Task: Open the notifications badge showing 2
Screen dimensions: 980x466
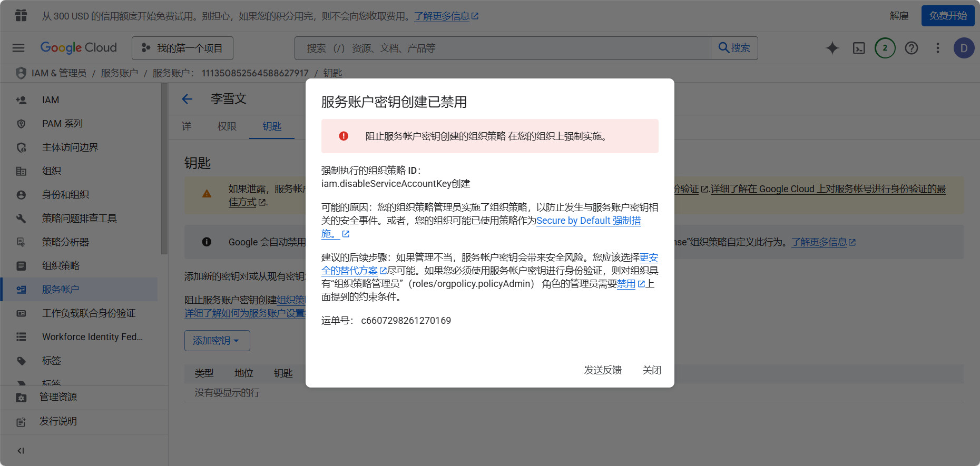Action: click(x=885, y=48)
